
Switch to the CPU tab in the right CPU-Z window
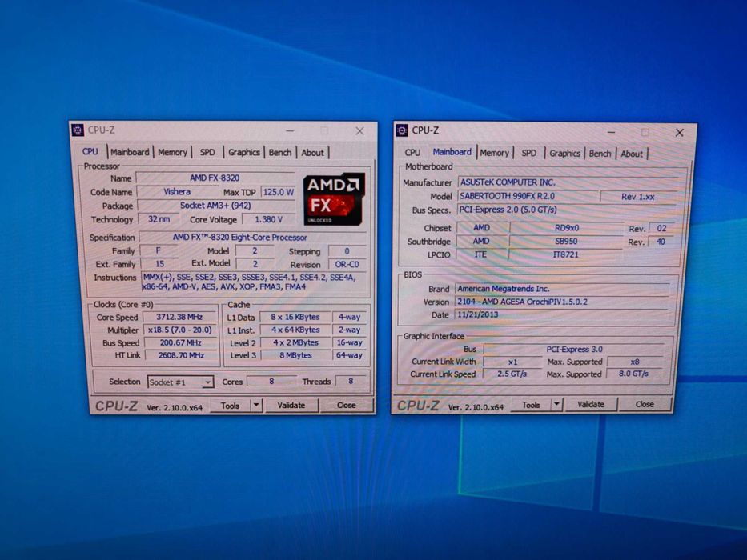(412, 152)
